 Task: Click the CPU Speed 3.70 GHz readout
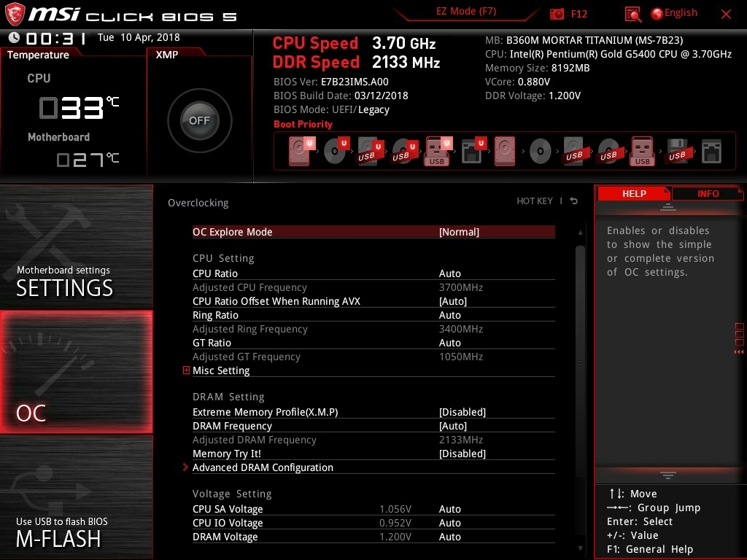click(354, 43)
